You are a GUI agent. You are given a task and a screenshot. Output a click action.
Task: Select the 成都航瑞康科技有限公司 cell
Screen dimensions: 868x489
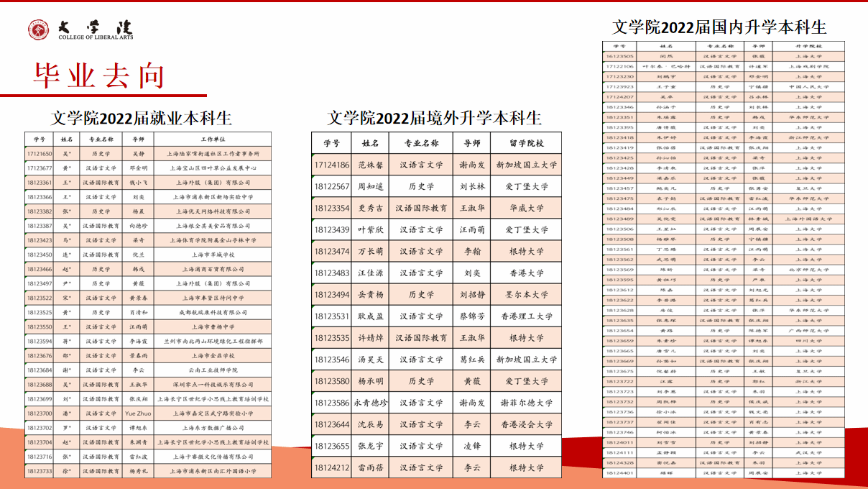pos(213,313)
